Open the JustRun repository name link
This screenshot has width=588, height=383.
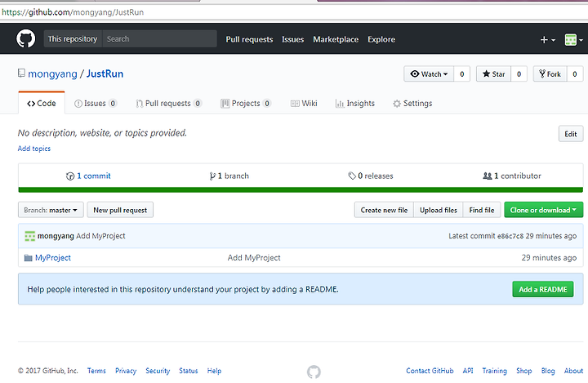pyautogui.click(x=105, y=73)
